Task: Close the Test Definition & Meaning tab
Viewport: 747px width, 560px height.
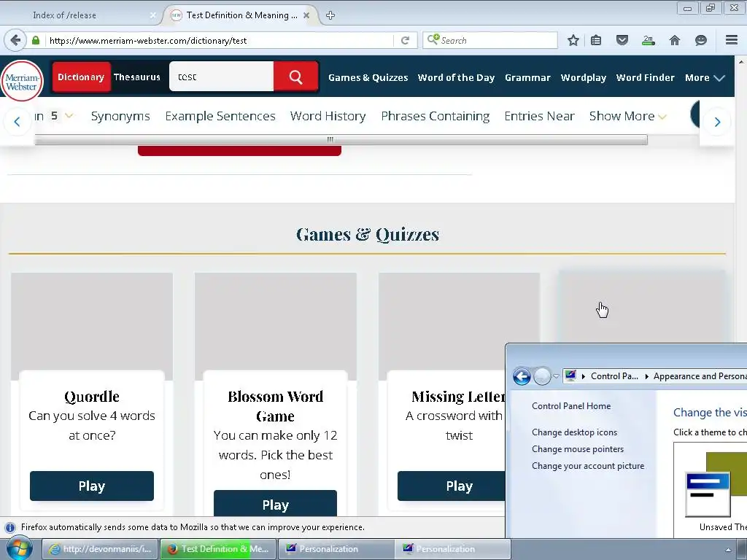Action: [x=306, y=15]
